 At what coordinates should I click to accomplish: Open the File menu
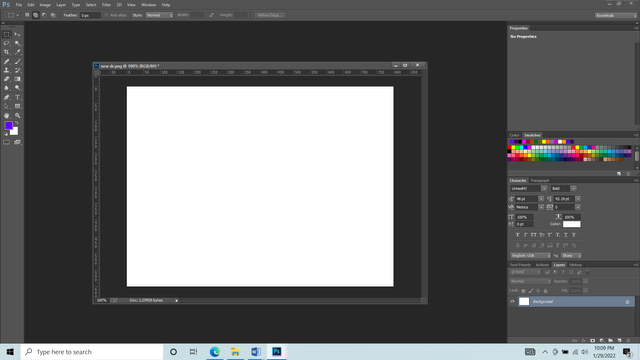19,5
